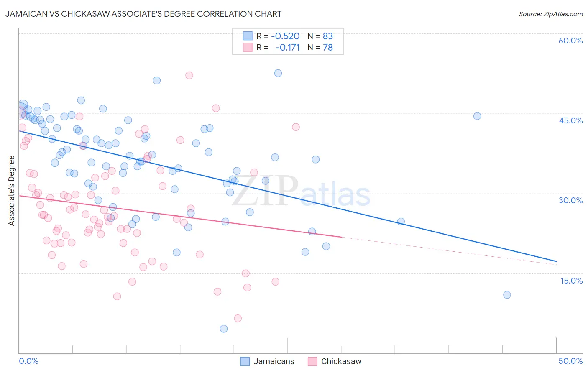This screenshot has height=373, width=588.
Task: Select the Jamaicans legend label
Action: coord(274,361)
